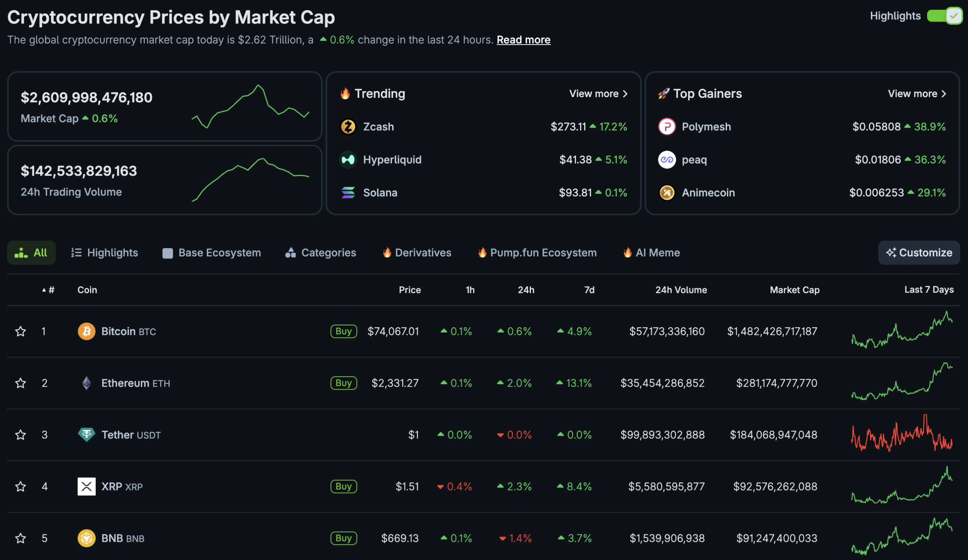Expand Top Gainers via View more
The width and height of the screenshot is (968, 560).
point(917,94)
